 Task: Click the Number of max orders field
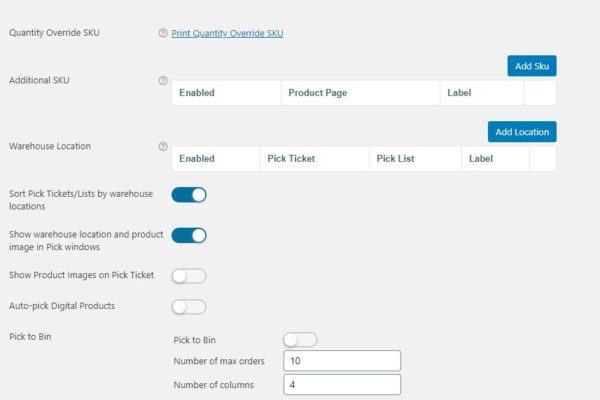[x=342, y=361]
